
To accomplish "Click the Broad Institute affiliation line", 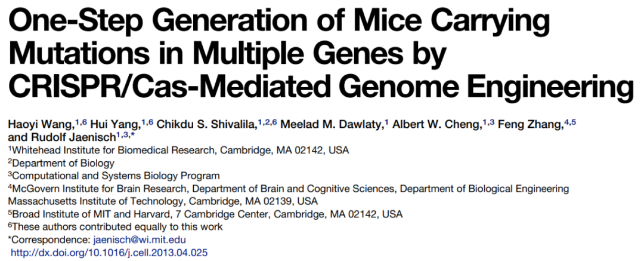I will tap(207, 214).
